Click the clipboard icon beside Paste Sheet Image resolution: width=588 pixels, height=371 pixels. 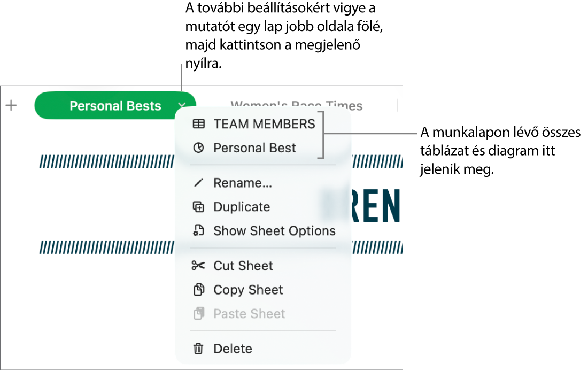pos(199,314)
